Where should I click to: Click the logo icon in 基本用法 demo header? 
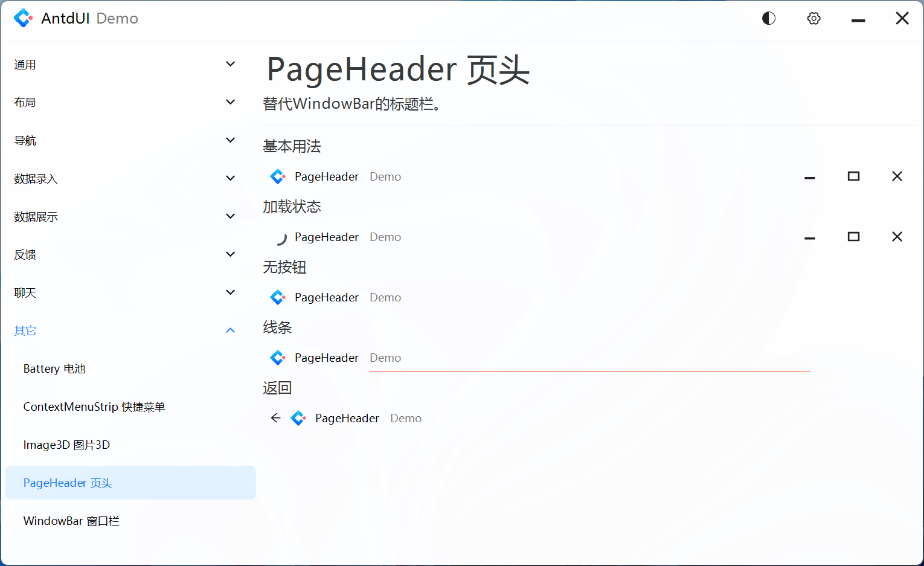coord(277,176)
